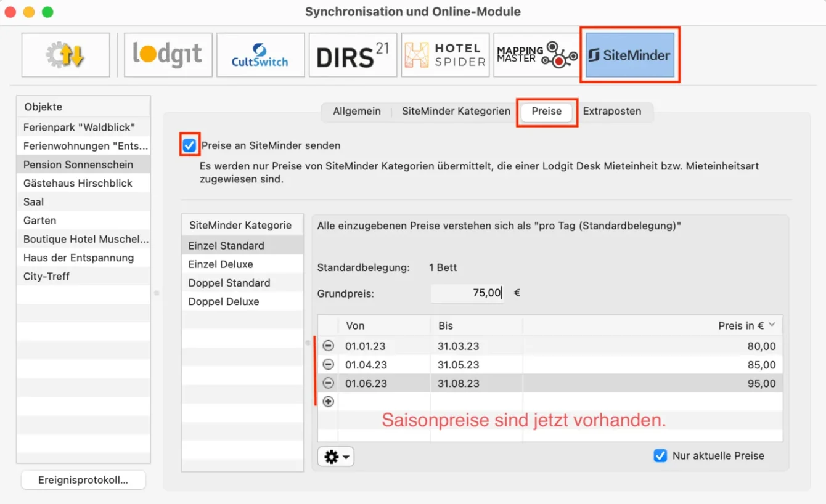
Task: Click the Objekte list header
Action: [84, 107]
